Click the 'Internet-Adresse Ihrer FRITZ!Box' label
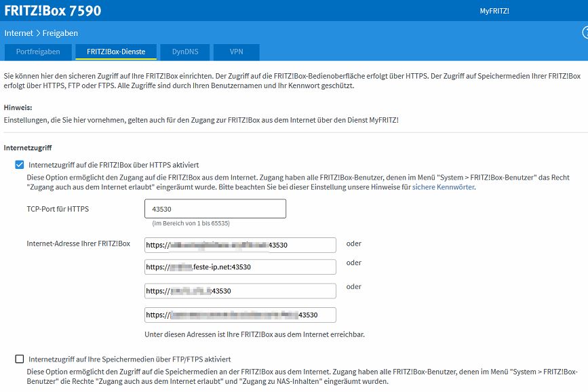The height and width of the screenshot is (392, 588). pos(79,243)
